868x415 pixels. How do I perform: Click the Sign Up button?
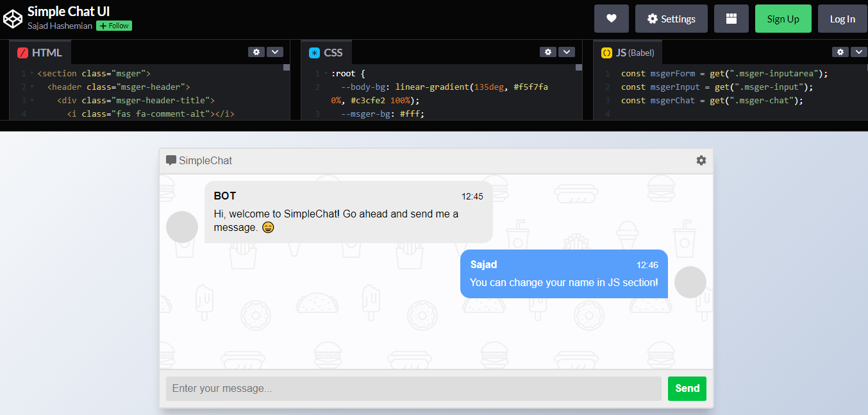pyautogui.click(x=783, y=19)
